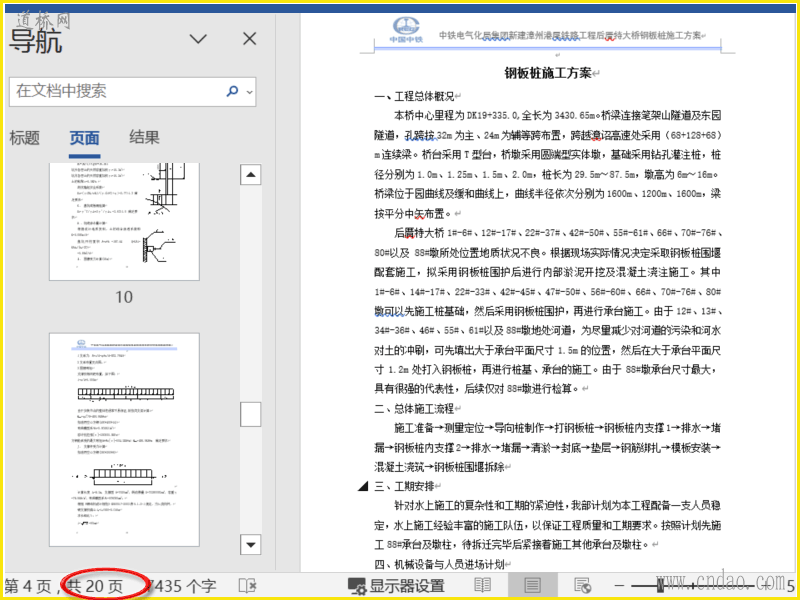Select the page 10 thumbnail
Screen dimensions: 800x600
pos(124,221)
